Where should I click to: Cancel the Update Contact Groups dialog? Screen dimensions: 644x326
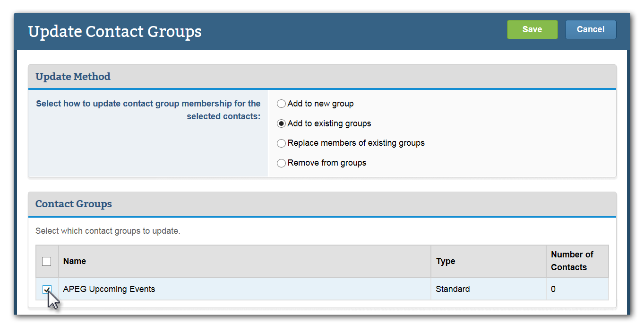[591, 29]
